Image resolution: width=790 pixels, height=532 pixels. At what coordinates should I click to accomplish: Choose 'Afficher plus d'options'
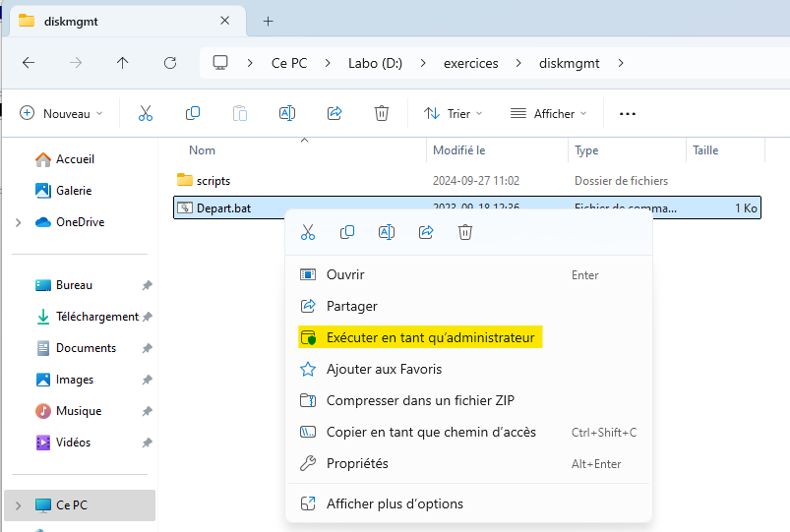click(395, 503)
